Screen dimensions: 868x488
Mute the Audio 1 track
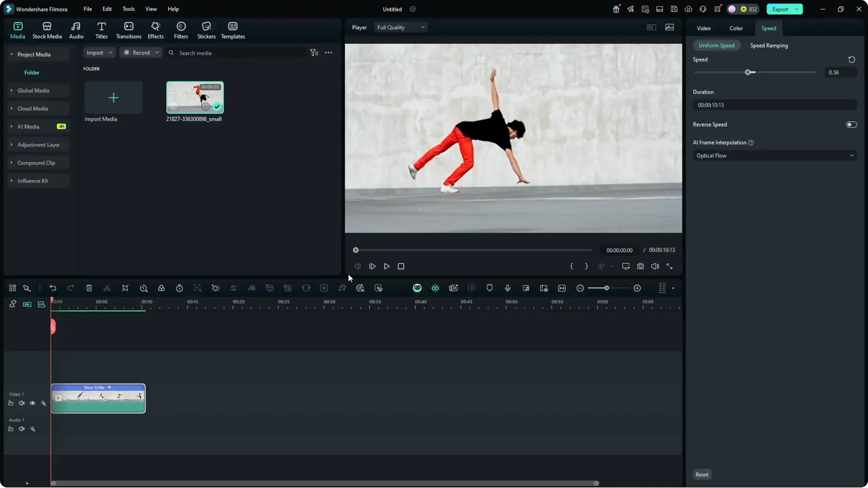tap(22, 428)
